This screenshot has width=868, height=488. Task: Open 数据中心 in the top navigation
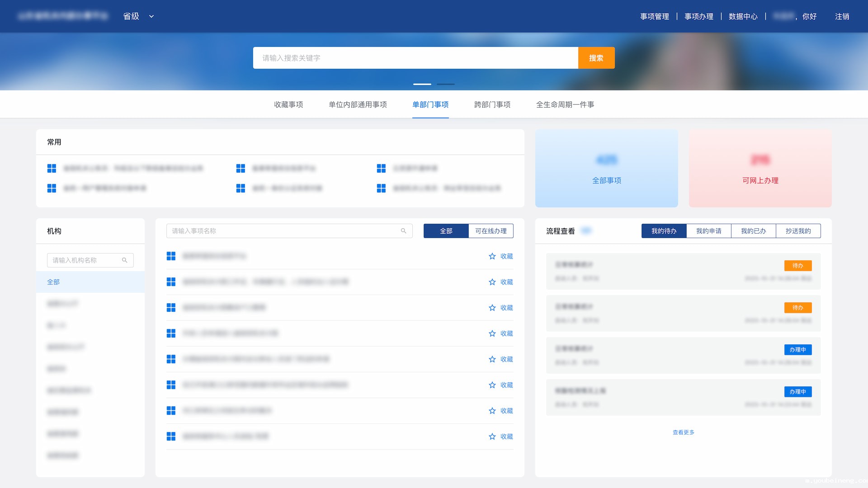coord(743,16)
